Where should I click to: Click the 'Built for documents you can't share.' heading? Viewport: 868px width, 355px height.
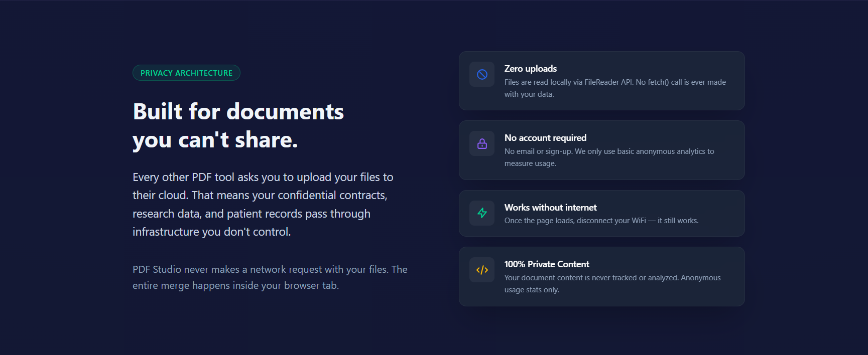tap(238, 126)
